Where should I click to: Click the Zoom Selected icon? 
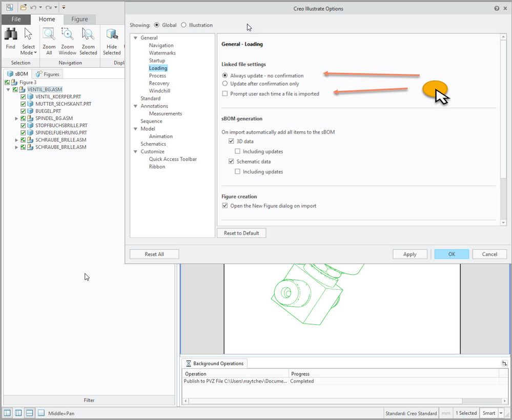coord(88,35)
